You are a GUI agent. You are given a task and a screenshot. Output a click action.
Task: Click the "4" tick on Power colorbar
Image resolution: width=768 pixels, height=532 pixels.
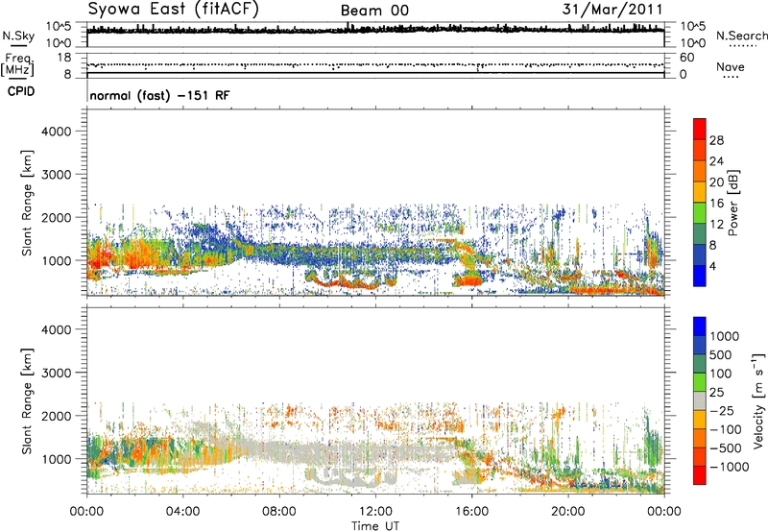point(713,266)
